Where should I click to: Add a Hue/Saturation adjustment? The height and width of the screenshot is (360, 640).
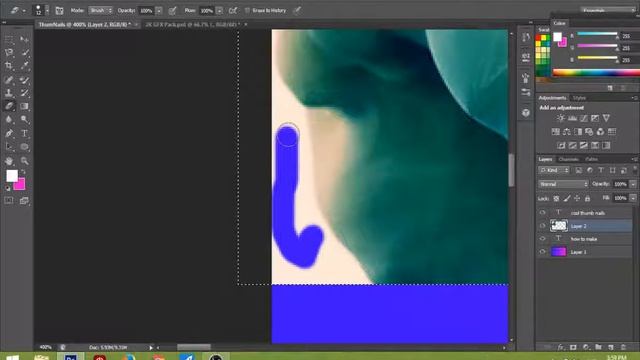(556, 132)
